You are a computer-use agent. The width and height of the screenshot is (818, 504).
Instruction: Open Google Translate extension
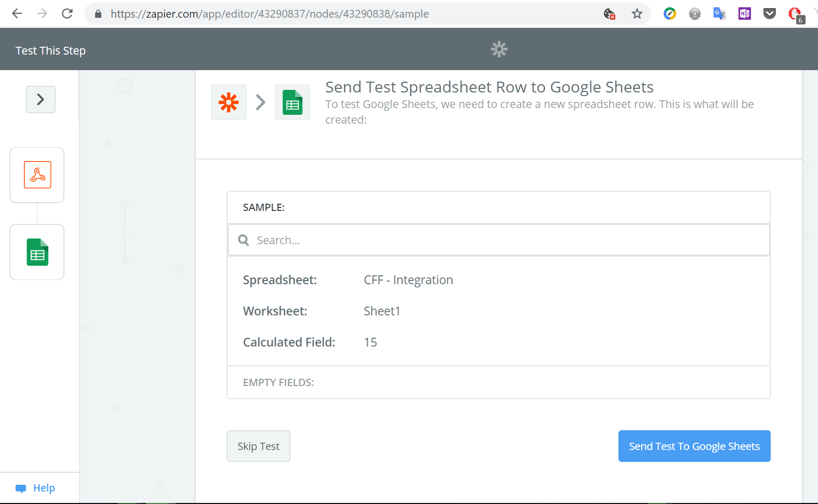pyautogui.click(x=720, y=14)
